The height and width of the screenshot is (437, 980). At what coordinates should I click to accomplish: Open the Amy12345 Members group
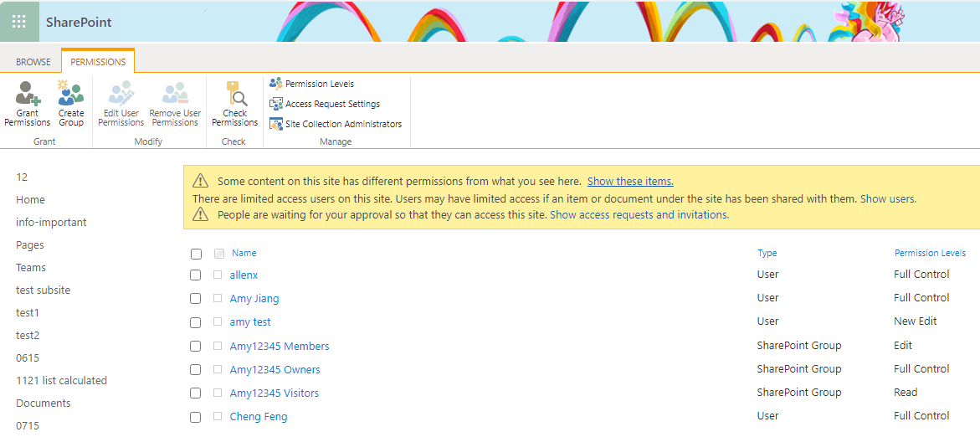coord(280,346)
